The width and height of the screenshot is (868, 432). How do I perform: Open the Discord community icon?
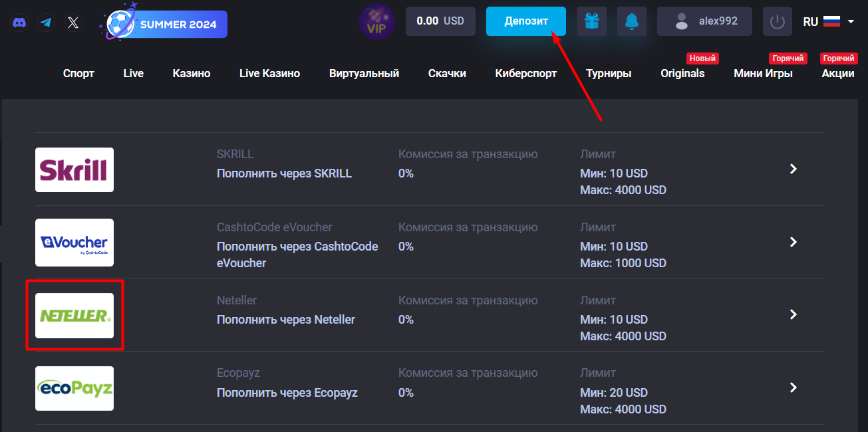coord(19,22)
